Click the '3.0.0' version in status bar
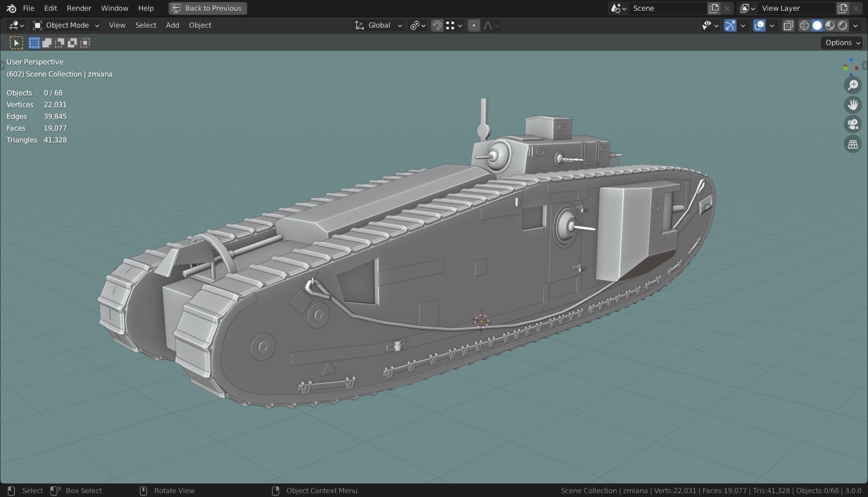Image resolution: width=868 pixels, height=497 pixels. click(x=853, y=490)
